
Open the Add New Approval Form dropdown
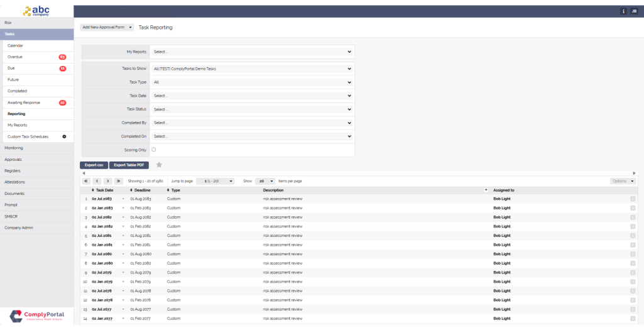click(x=107, y=28)
